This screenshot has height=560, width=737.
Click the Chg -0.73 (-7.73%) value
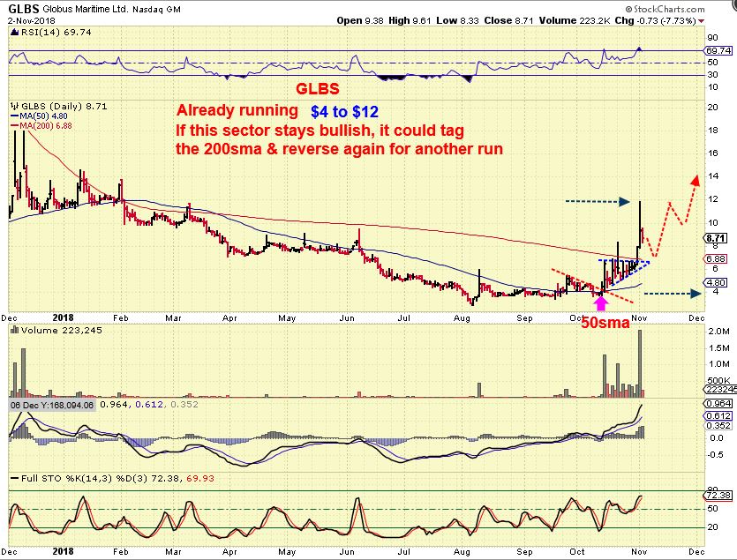655,20
